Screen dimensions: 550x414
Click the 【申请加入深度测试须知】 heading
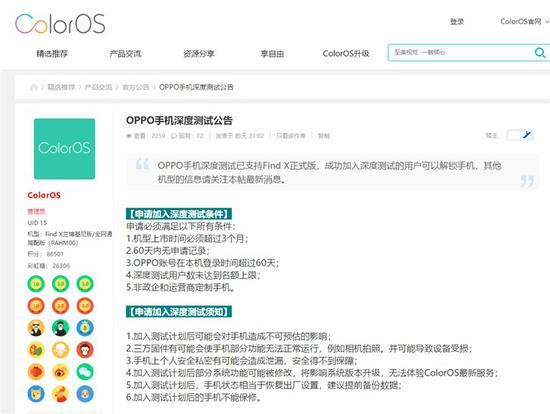(x=179, y=312)
